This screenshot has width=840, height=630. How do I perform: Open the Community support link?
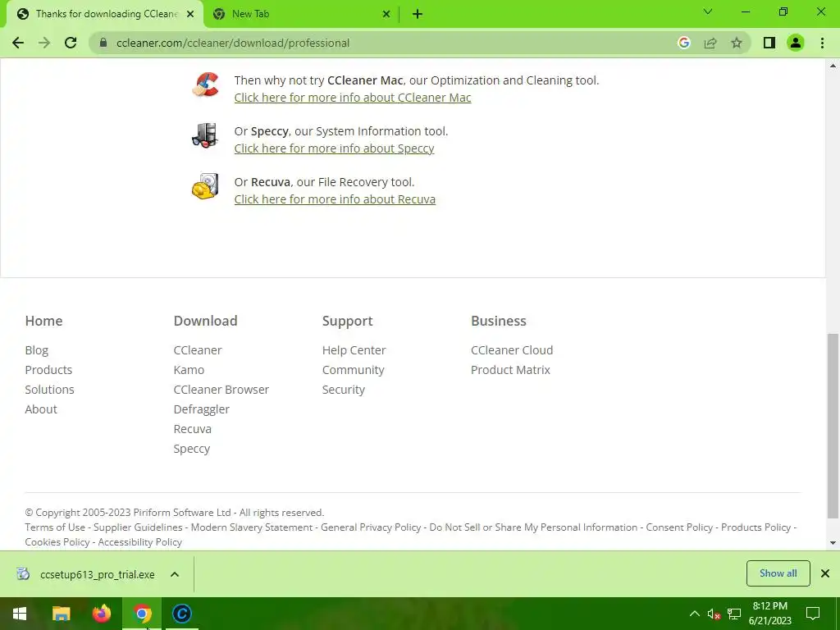click(353, 370)
